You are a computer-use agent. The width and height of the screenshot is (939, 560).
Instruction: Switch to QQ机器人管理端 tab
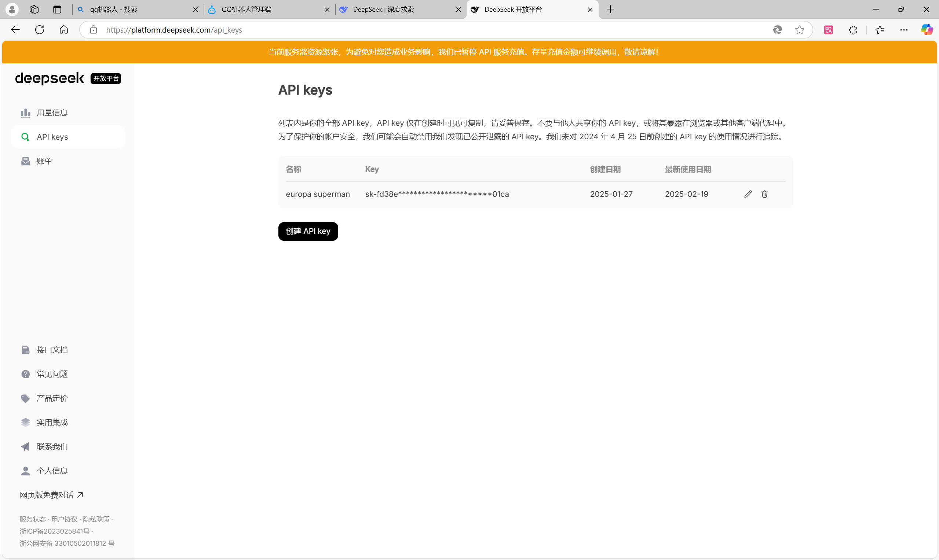tap(269, 10)
